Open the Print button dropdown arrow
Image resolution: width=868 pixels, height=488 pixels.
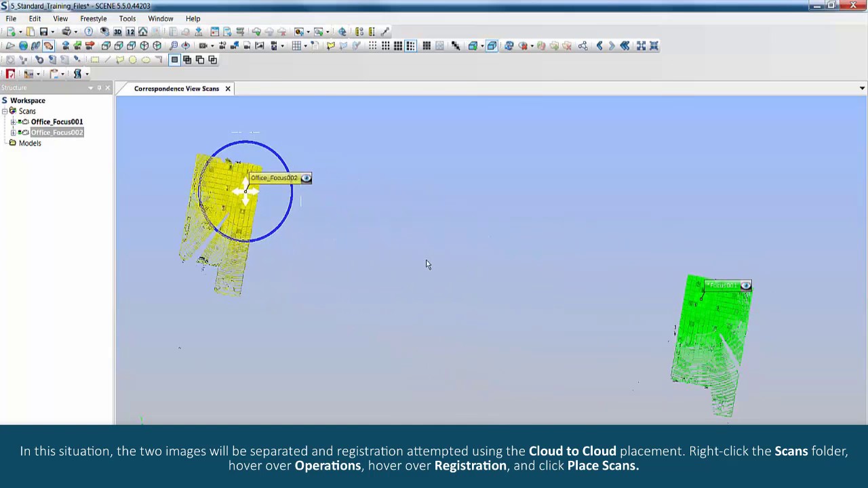75,32
